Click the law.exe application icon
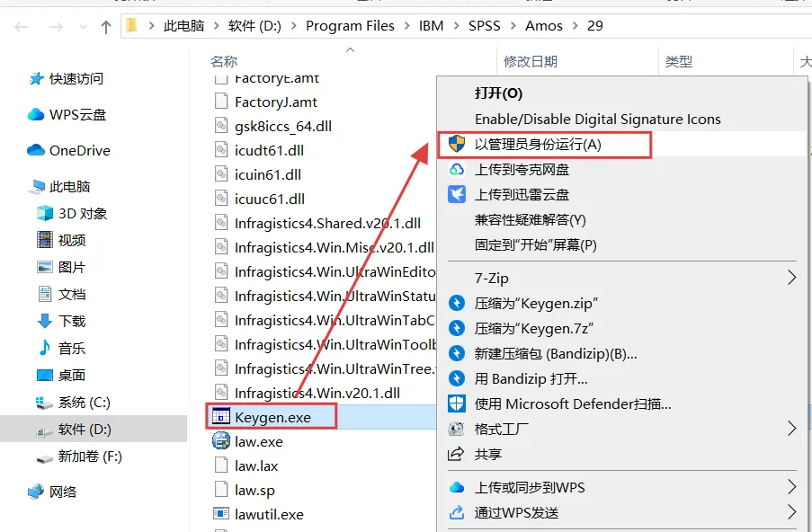Image resolution: width=812 pixels, height=532 pixels. (221, 441)
